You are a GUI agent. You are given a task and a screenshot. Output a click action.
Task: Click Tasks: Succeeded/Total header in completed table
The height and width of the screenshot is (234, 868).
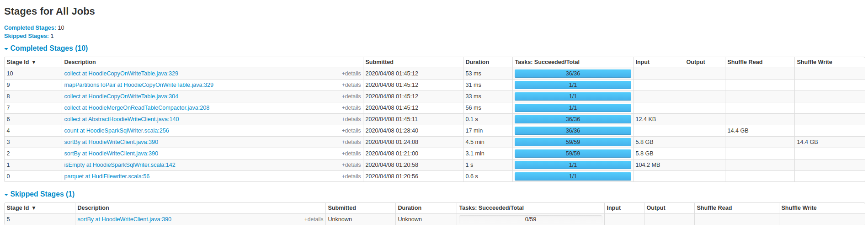coord(547,62)
